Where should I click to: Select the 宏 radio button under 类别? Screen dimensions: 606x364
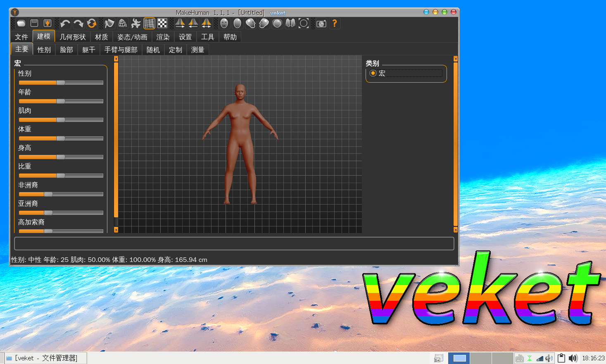click(x=373, y=73)
